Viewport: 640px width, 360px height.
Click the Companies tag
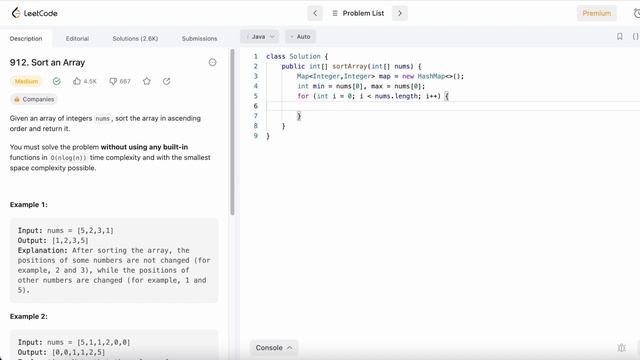tap(34, 99)
